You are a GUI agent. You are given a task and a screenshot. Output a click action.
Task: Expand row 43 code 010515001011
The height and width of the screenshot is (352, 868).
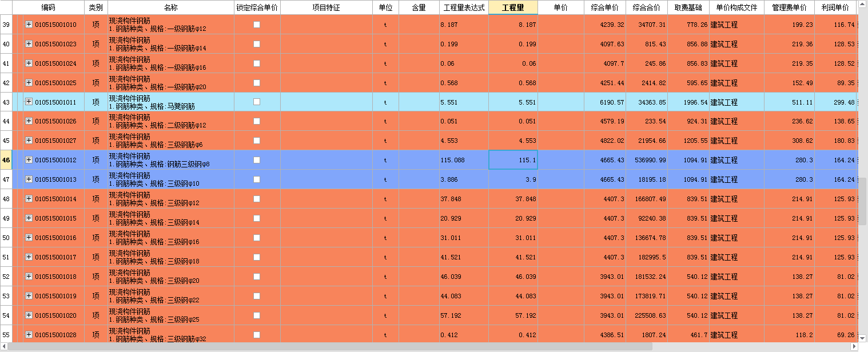point(29,102)
